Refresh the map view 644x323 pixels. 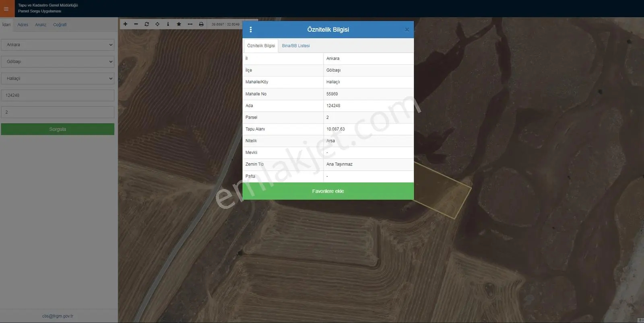point(147,24)
